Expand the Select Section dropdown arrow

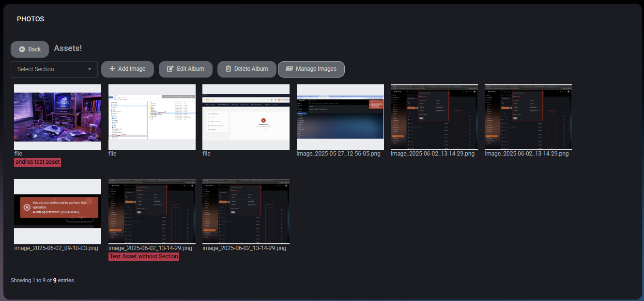(x=90, y=69)
